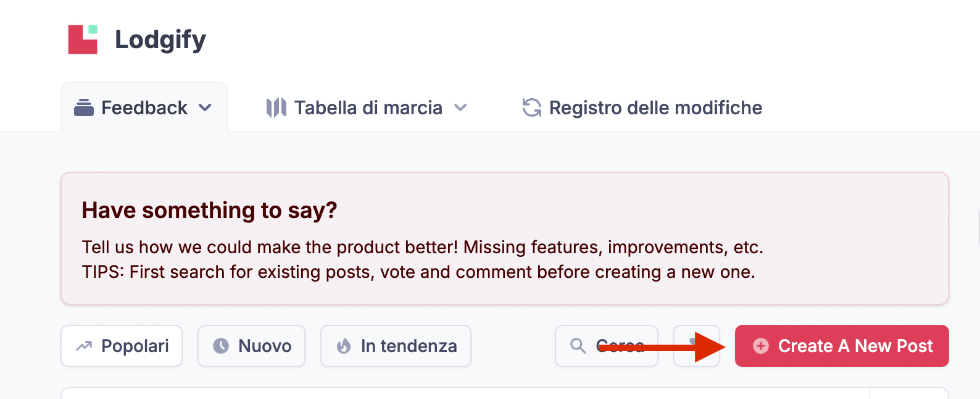Click the Create A New Post button

click(x=842, y=346)
